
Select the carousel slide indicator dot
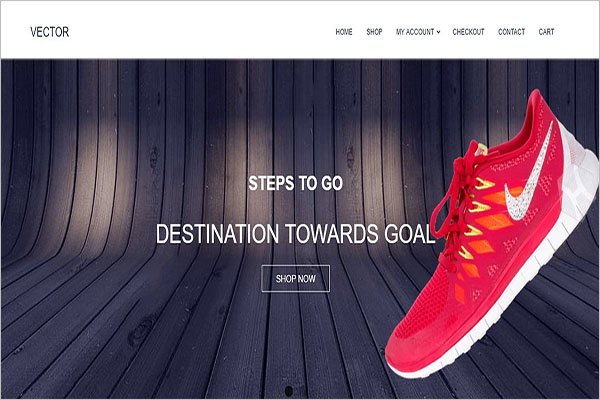289,391
